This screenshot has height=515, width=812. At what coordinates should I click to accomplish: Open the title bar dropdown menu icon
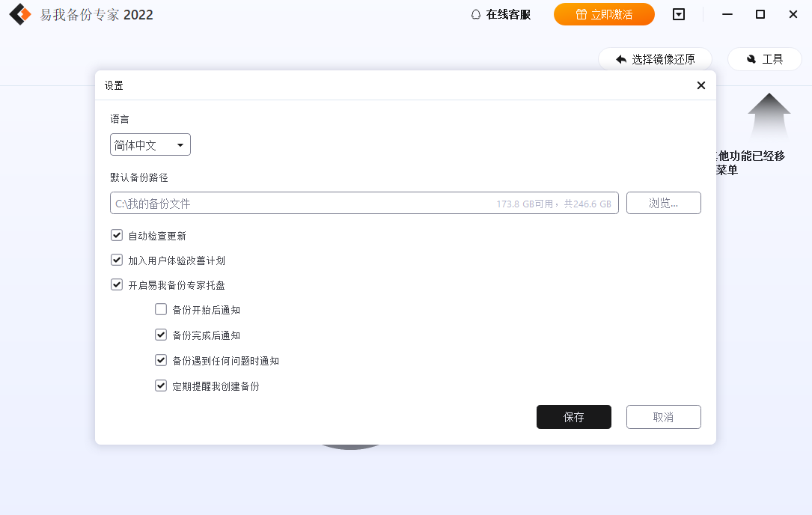point(678,14)
